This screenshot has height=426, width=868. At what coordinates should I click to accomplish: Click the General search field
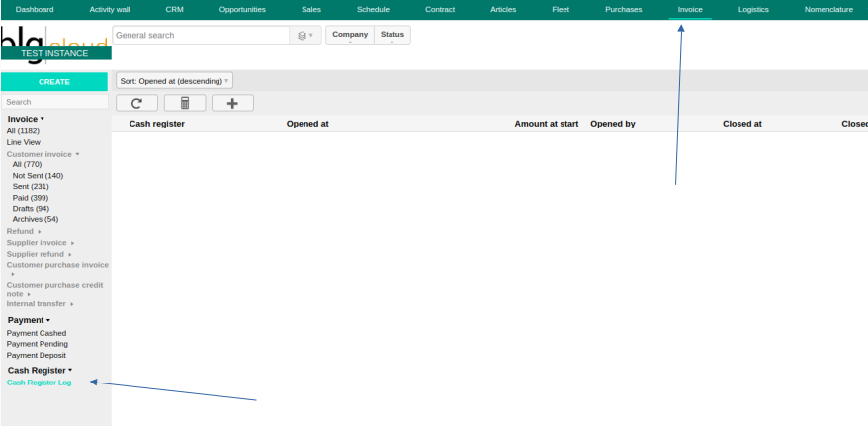pyautogui.click(x=201, y=36)
